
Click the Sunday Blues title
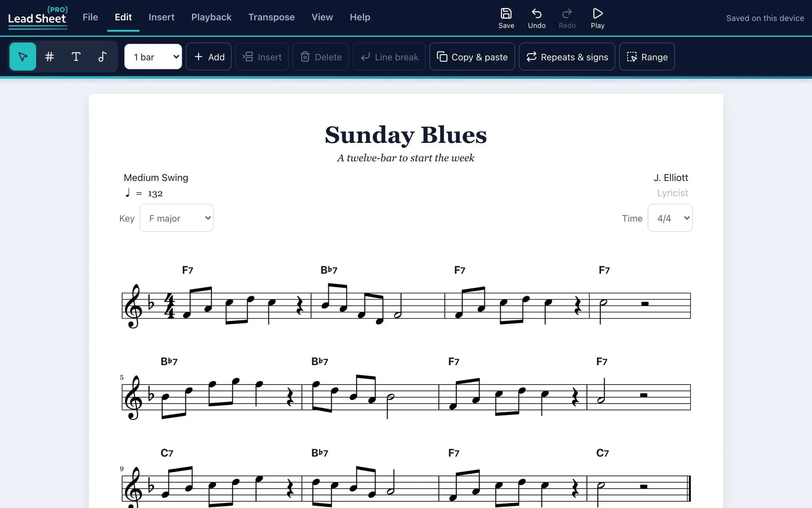pyautogui.click(x=406, y=135)
